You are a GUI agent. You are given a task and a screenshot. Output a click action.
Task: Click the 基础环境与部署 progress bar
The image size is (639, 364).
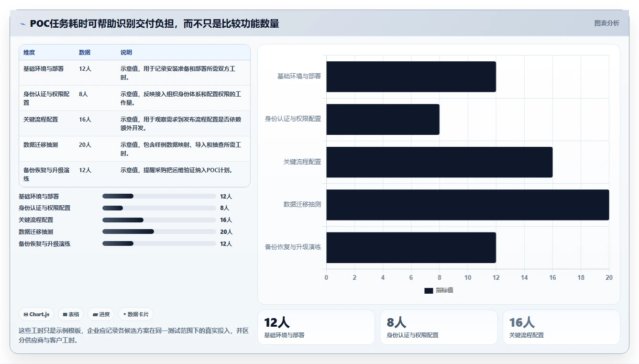coord(159,196)
